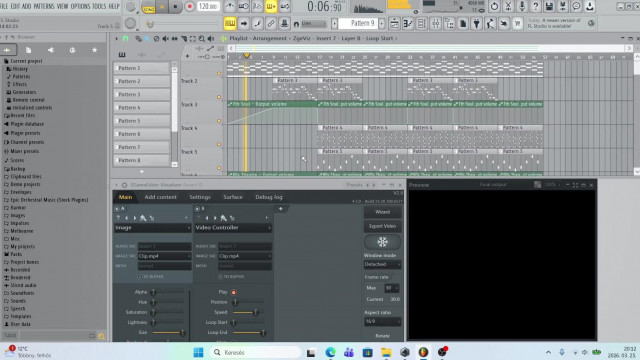640x360 pixels.
Task: Open the piano roll from toolbar
Action: click(x=408, y=24)
